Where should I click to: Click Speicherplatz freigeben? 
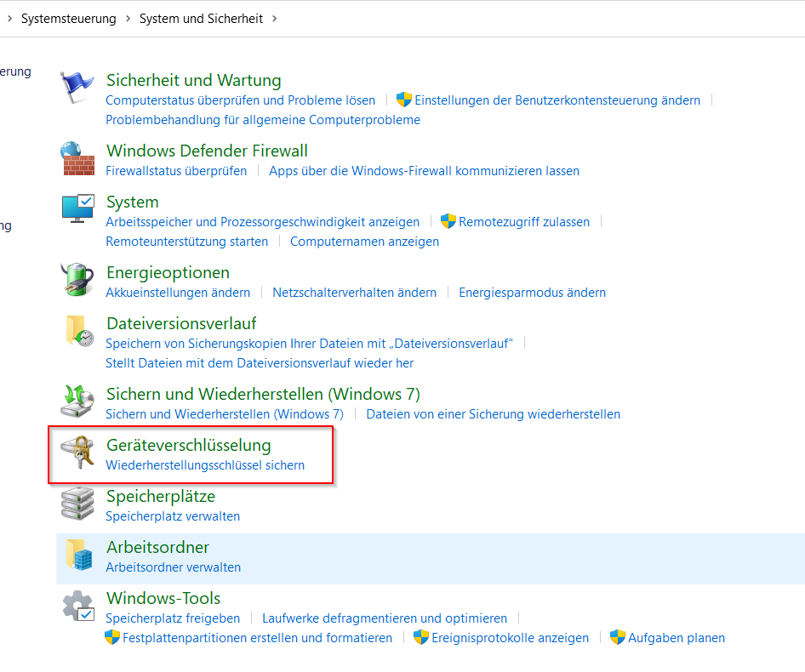(173, 618)
